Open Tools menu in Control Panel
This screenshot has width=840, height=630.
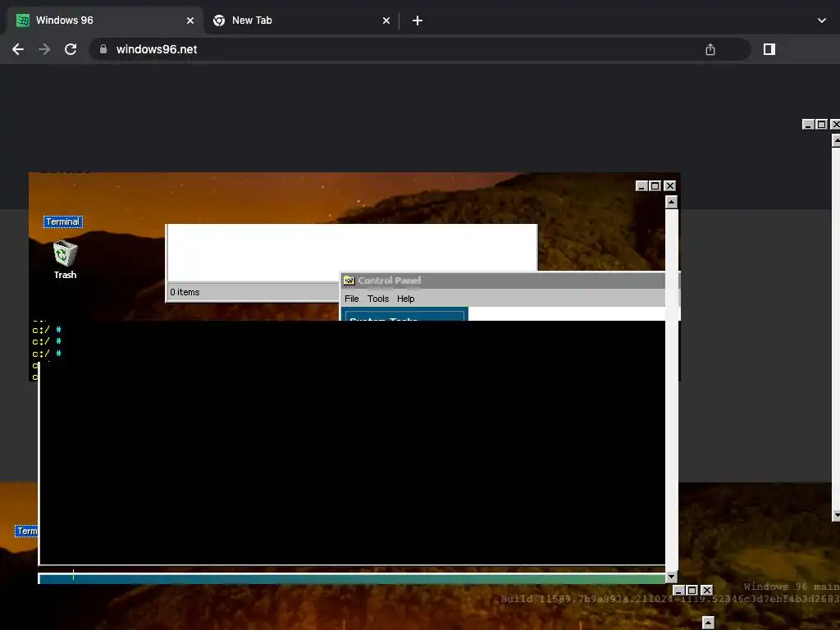click(x=377, y=299)
